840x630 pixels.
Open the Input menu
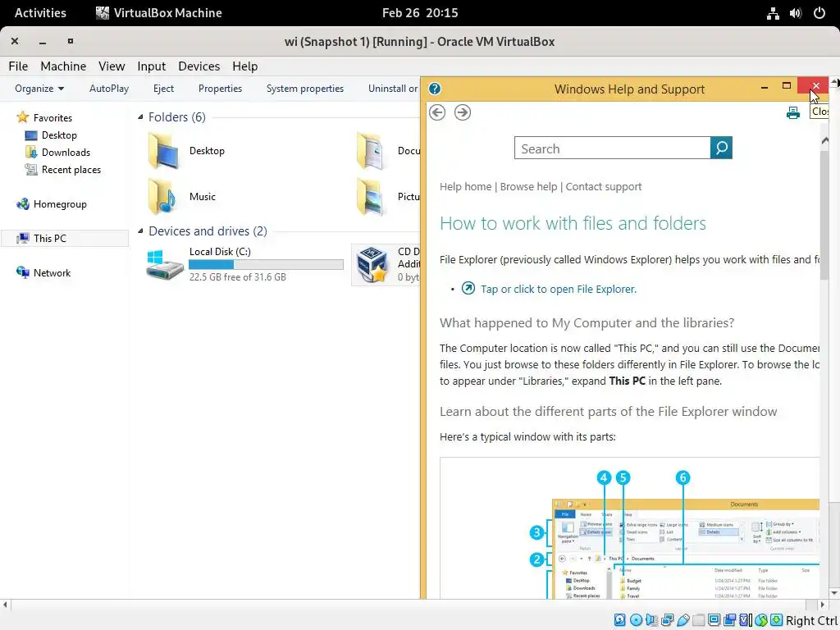coord(152,66)
